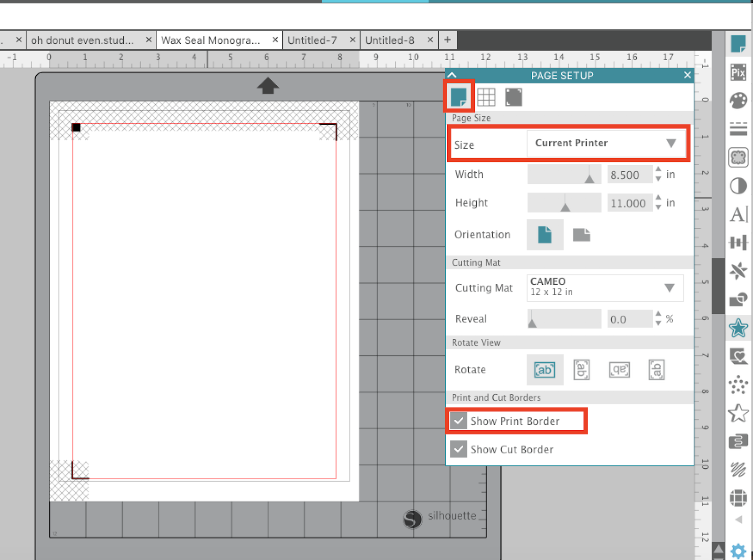Switch to the Untitled-7 tab

313,40
